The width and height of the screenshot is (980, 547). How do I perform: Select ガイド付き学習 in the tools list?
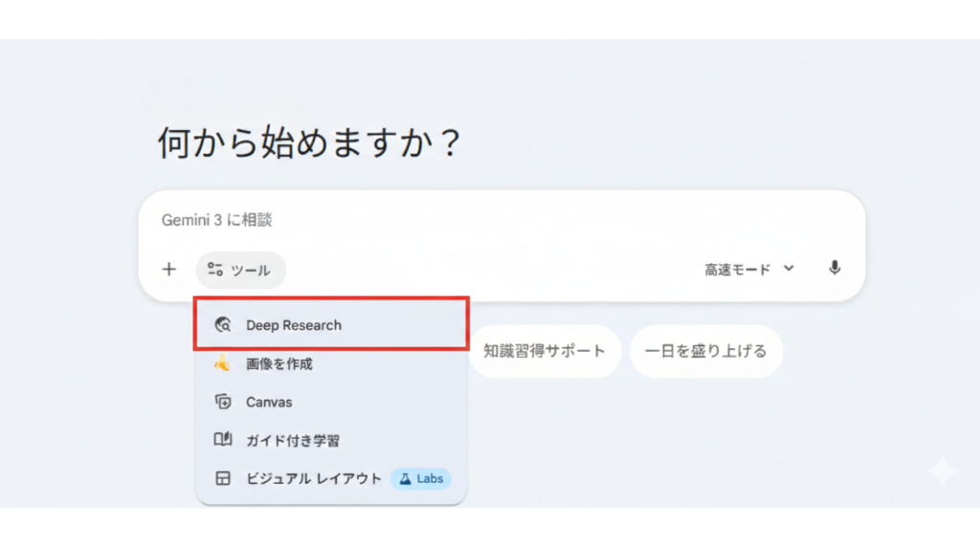(x=292, y=440)
